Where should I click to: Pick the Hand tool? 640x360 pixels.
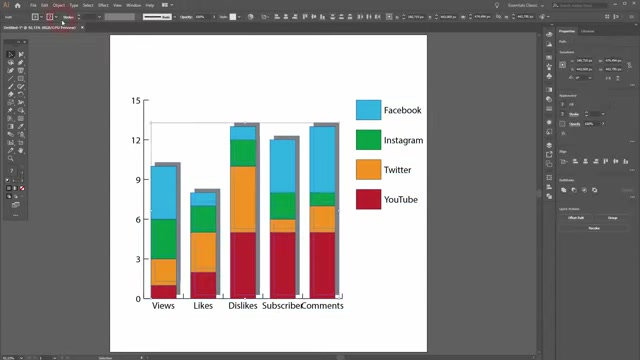point(21,151)
